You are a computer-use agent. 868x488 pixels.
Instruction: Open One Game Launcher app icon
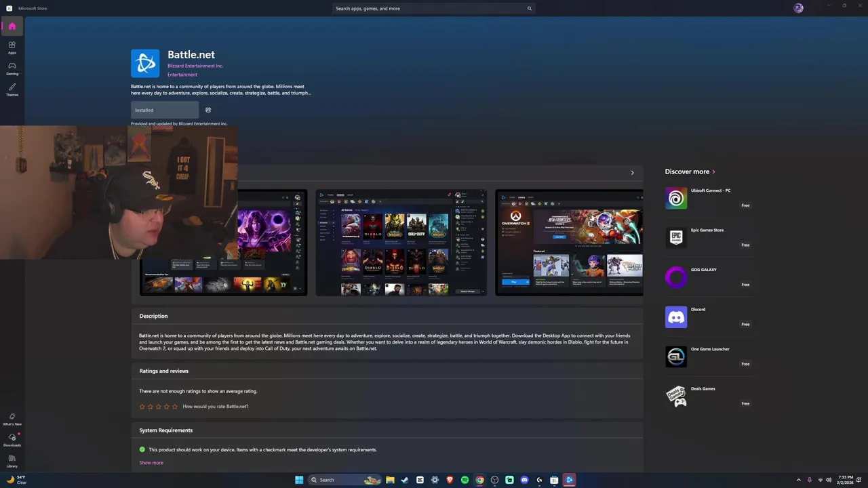point(676,357)
